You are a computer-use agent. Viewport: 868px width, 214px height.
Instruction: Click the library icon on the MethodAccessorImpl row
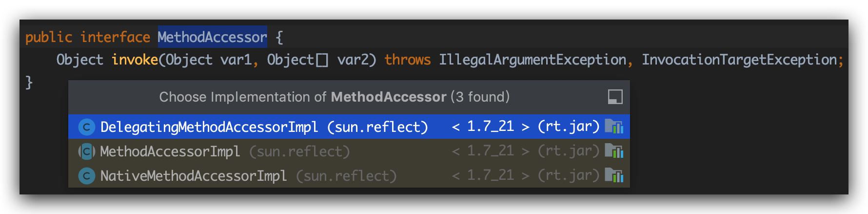614,151
